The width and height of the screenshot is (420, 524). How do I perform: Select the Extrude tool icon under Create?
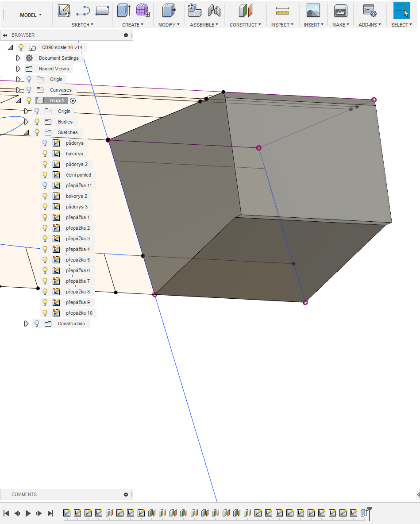coord(123,10)
